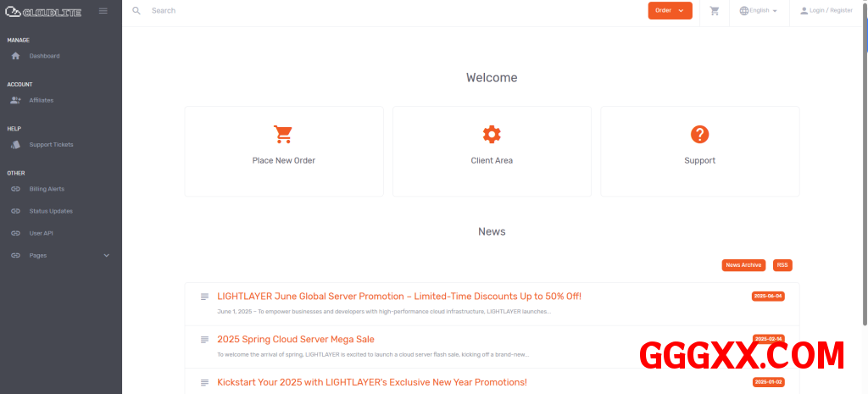Open Billing Alerts in sidebar
The height and width of the screenshot is (394, 868).
(x=47, y=189)
